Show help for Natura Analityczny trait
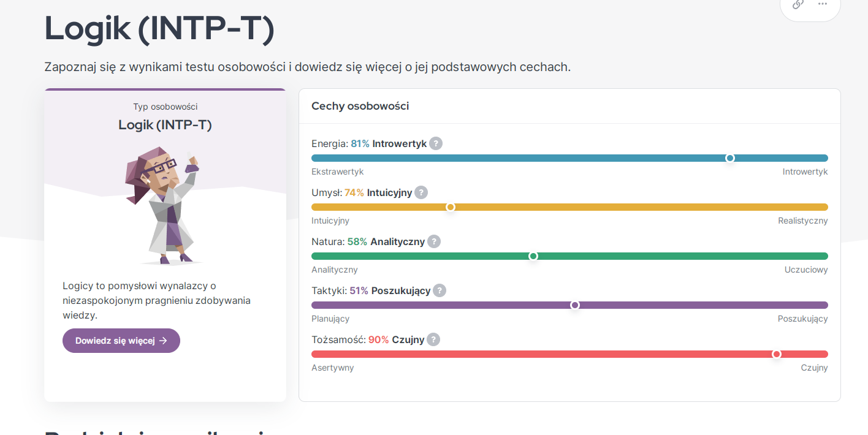Image resolution: width=868 pixels, height=435 pixels. (x=434, y=241)
